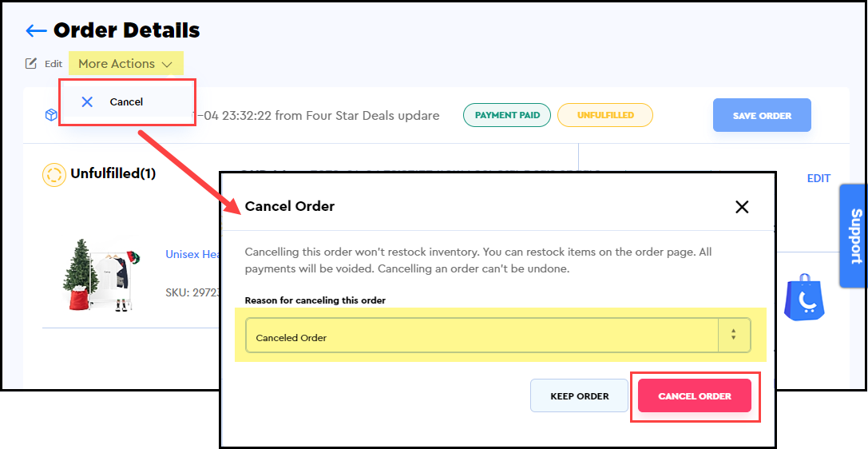Confirm with the red CANCEL ORDER button

(694, 395)
